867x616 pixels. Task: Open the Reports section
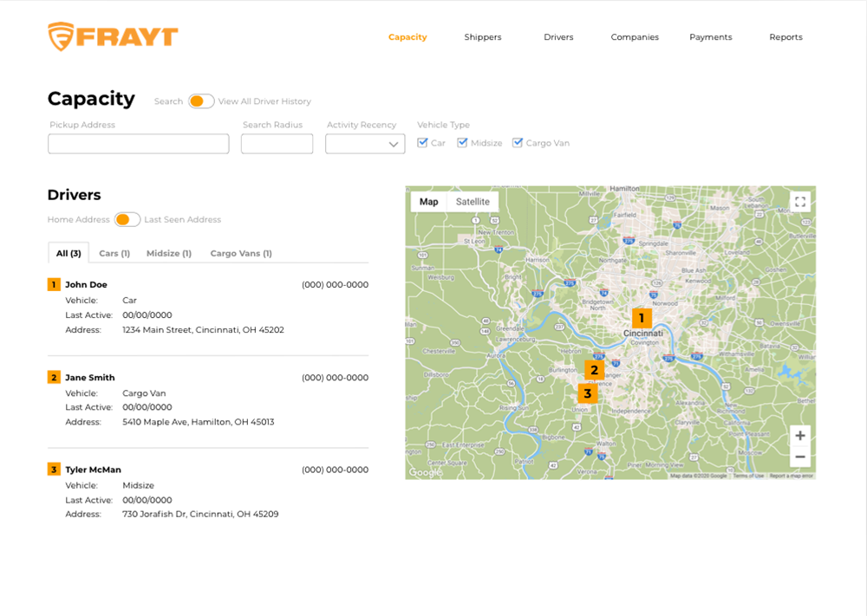point(786,37)
